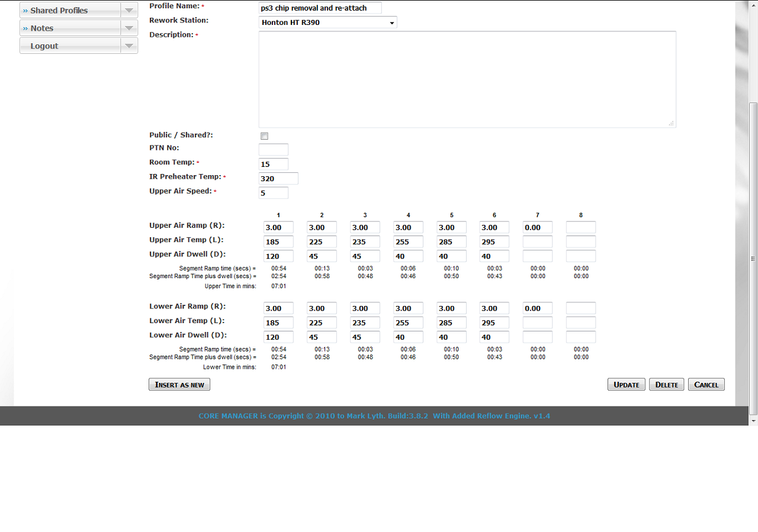Click upper segment 1 ramp time 00:54
Image resolution: width=758 pixels, height=532 pixels.
(278, 269)
